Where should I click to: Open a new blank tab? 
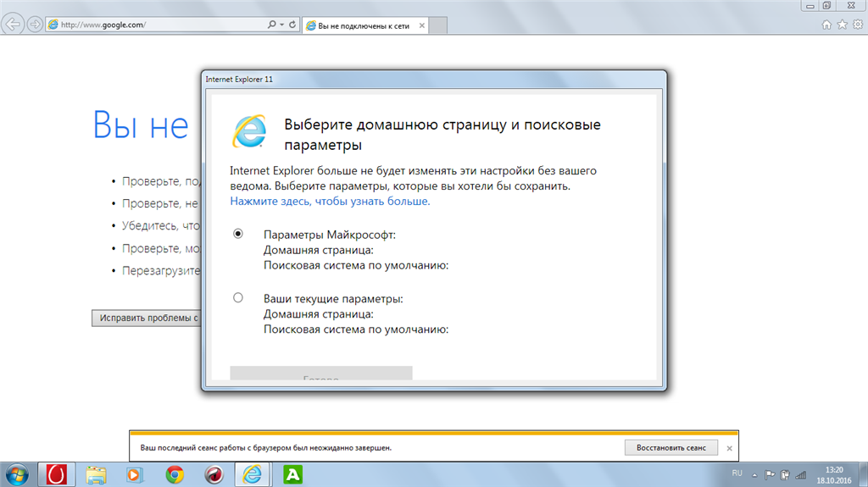[x=438, y=25]
